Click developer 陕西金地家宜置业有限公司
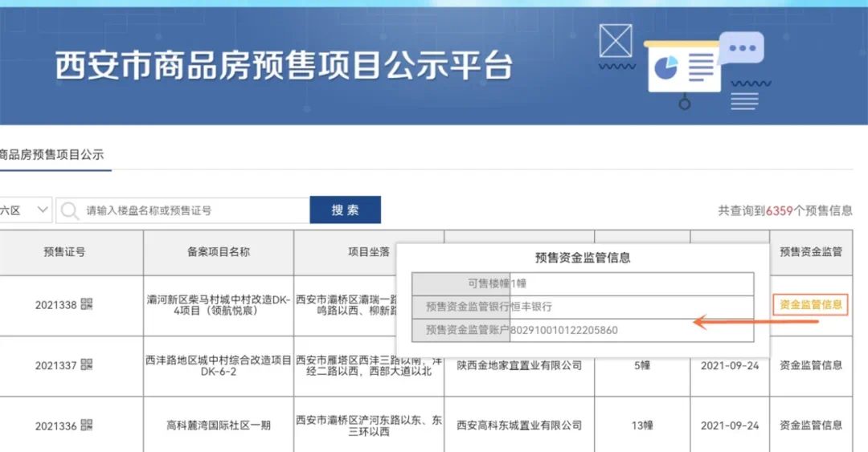This screenshot has width=868, height=452. pos(519,365)
